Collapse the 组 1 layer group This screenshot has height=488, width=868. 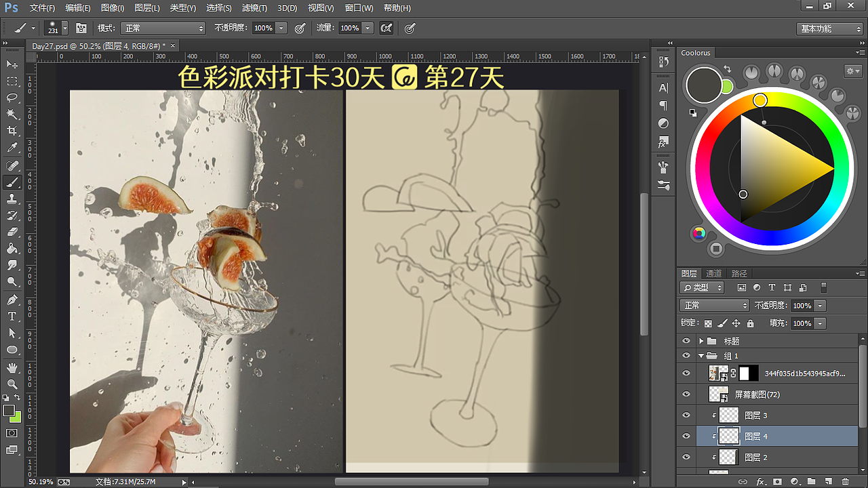(701, 355)
